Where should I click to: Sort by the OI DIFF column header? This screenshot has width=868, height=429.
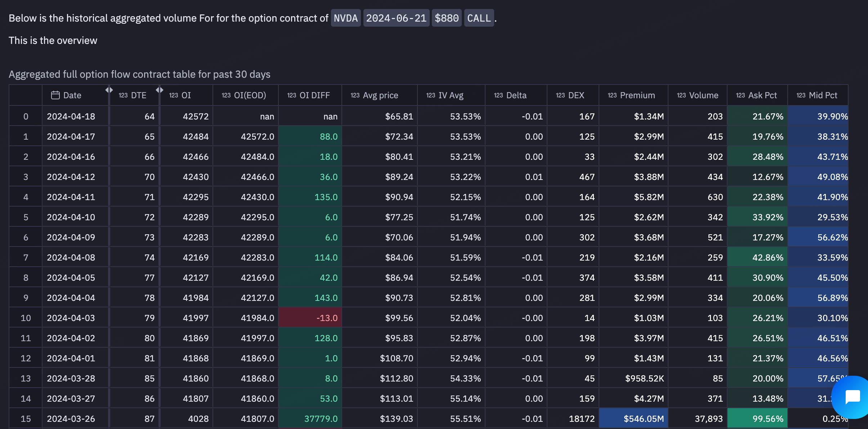point(310,95)
